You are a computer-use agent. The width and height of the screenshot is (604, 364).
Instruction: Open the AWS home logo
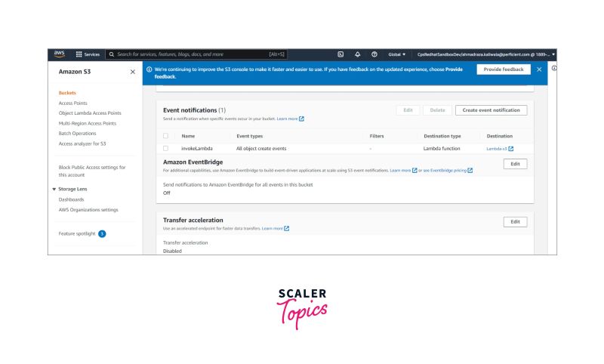[x=60, y=54]
